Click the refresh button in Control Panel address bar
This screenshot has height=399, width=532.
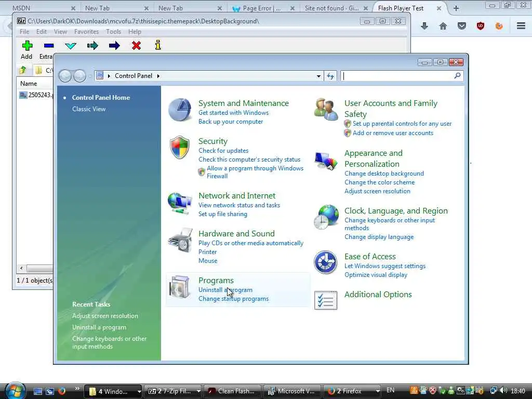(330, 76)
